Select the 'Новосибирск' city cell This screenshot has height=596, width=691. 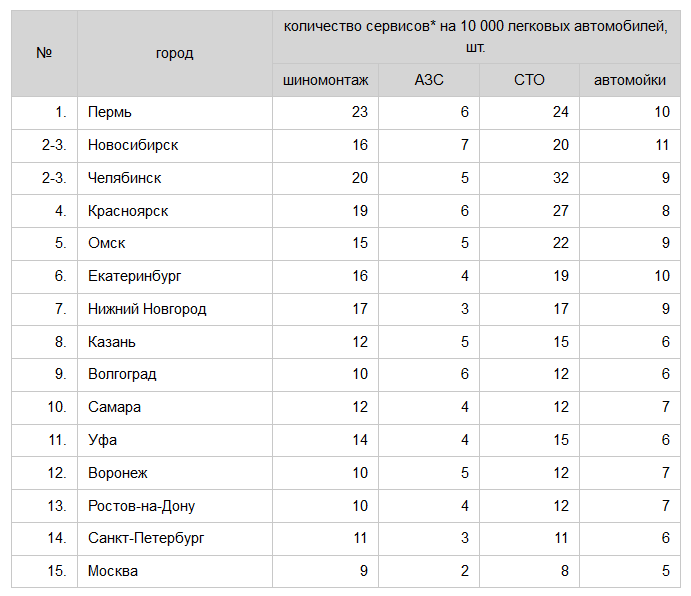(x=133, y=145)
